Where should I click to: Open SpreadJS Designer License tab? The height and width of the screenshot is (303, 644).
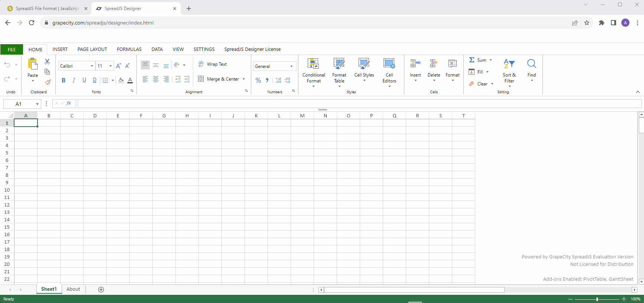tap(252, 49)
